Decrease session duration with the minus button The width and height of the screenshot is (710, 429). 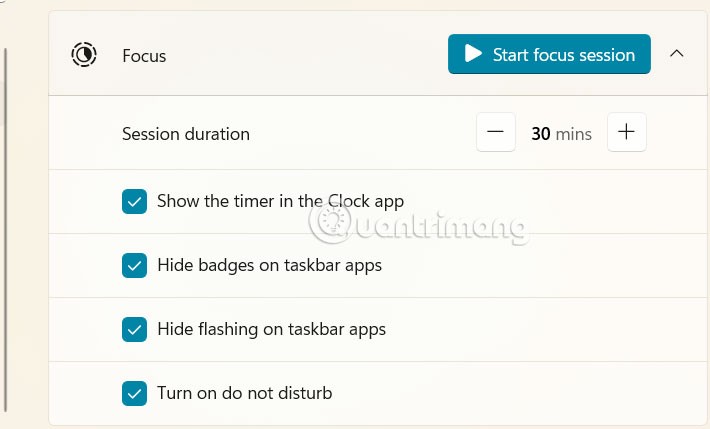496,132
